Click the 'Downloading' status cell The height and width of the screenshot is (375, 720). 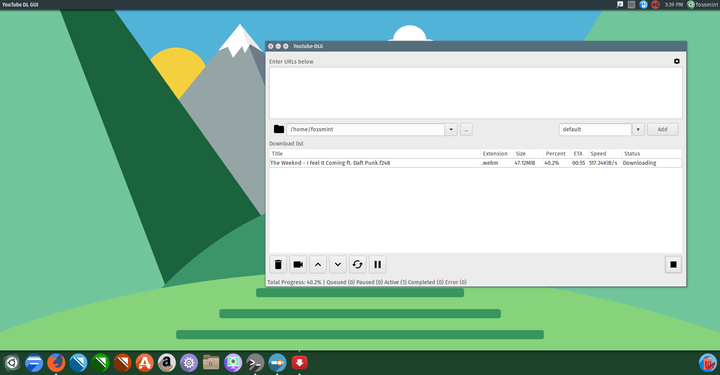point(639,163)
